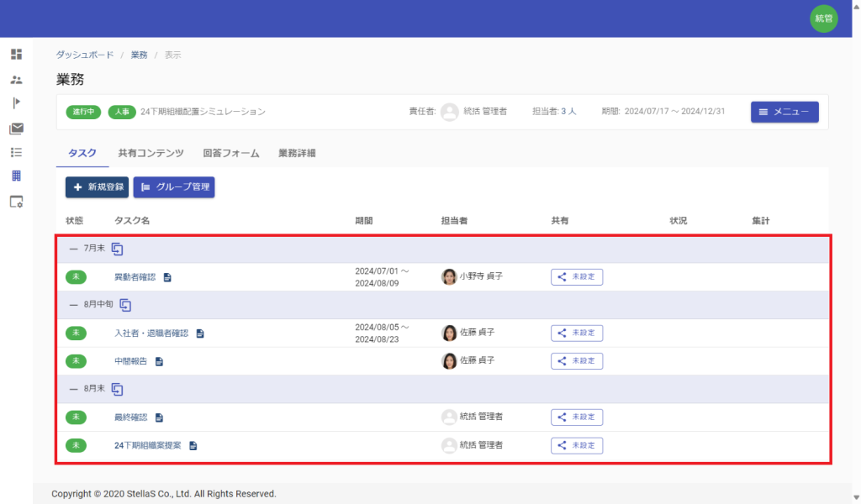
Task: Collapse the 8月中旬 task group
Action: pyautogui.click(x=73, y=305)
